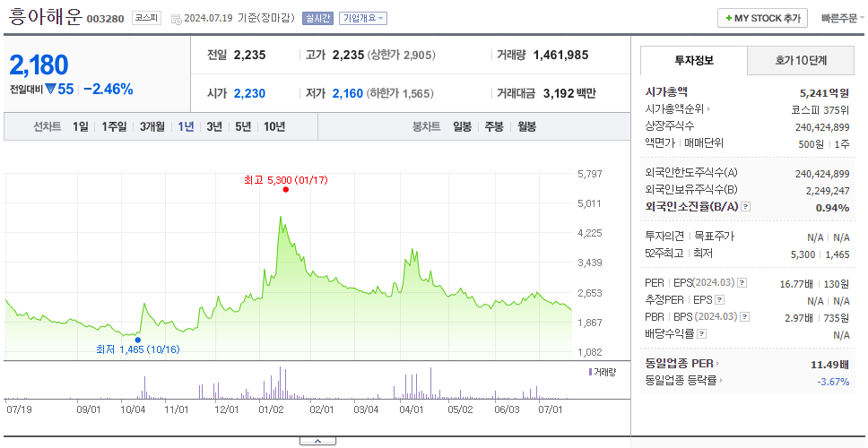Image resolution: width=868 pixels, height=448 pixels.
Task: Click the MY STOCK 추가 button
Action: point(763,18)
